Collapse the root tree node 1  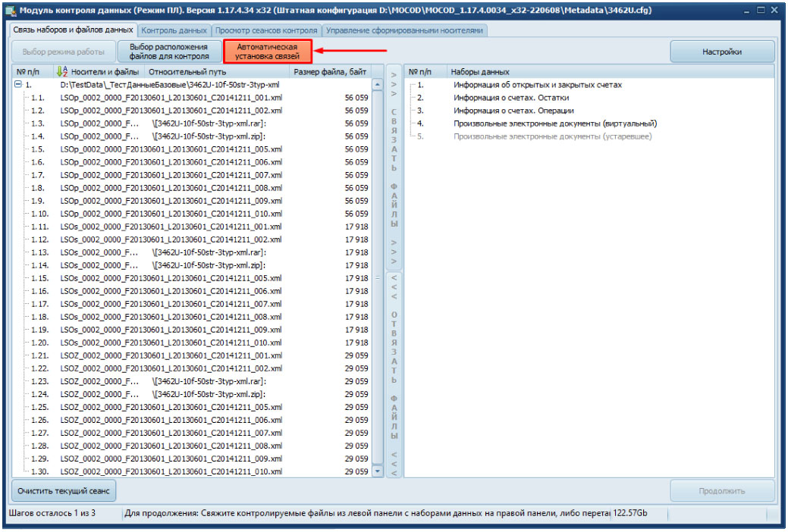(17, 85)
